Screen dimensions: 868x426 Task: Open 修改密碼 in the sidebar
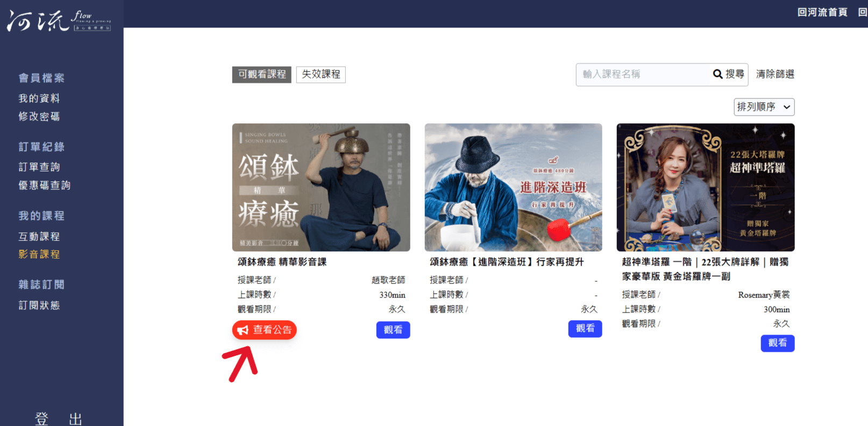click(x=39, y=116)
